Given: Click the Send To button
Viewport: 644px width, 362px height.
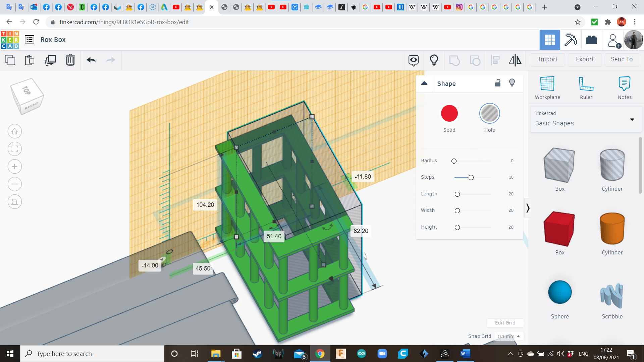Looking at the screenshot, I should 622,59.
